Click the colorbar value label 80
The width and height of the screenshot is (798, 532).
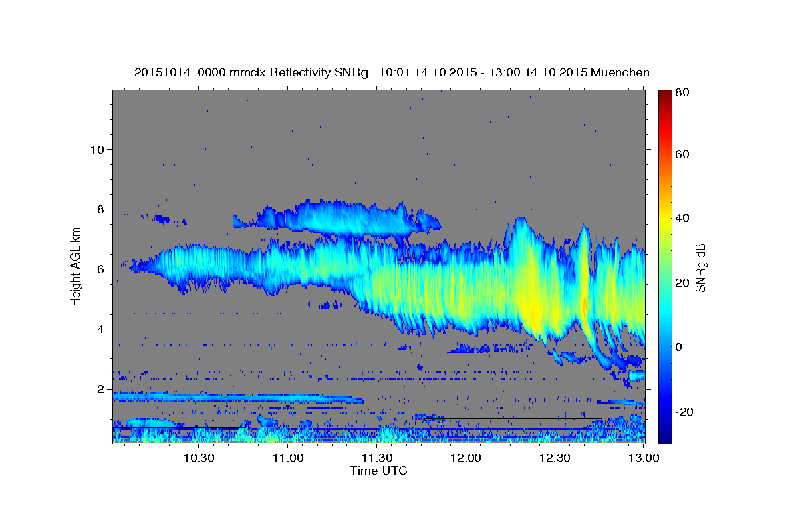click(684, 93)
